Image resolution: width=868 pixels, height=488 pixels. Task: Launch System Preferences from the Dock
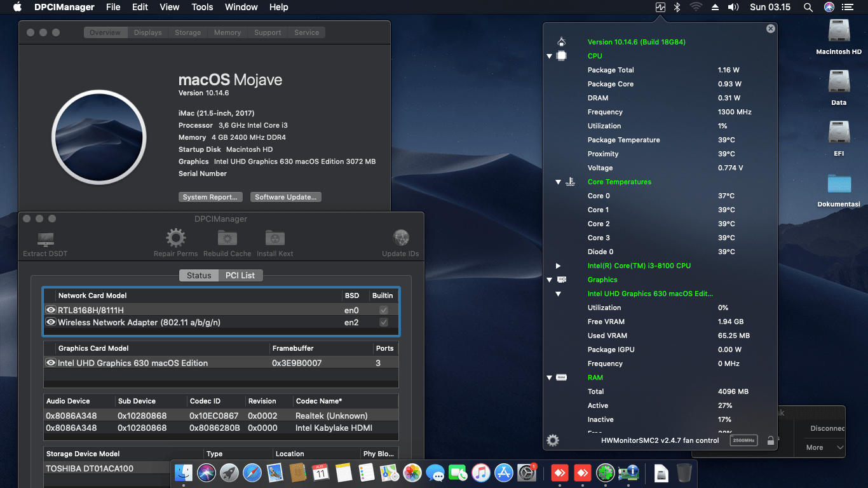pos(527,473)
